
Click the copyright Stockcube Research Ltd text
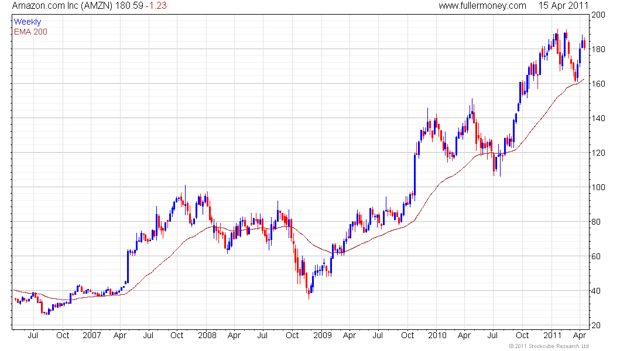(549, 346)
